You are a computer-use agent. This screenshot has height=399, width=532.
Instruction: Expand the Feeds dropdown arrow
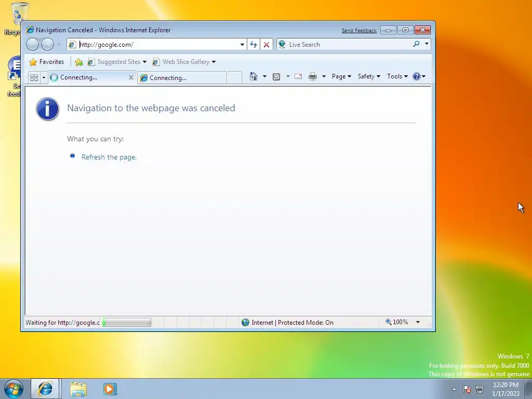[288, 76]
